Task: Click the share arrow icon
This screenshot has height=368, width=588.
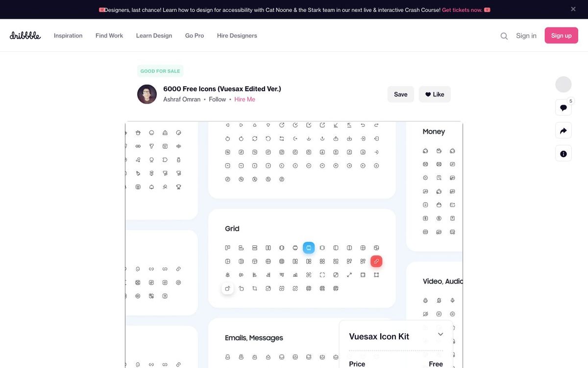Action: (563, 131)
